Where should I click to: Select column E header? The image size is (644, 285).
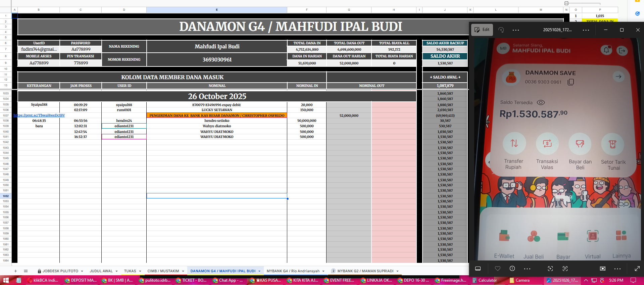(217, 10)
